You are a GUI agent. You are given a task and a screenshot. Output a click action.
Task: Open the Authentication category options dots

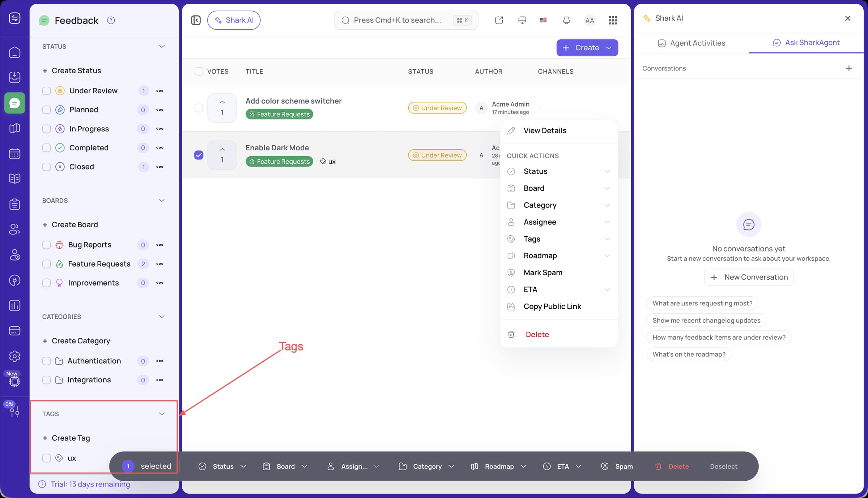[160, 361]
